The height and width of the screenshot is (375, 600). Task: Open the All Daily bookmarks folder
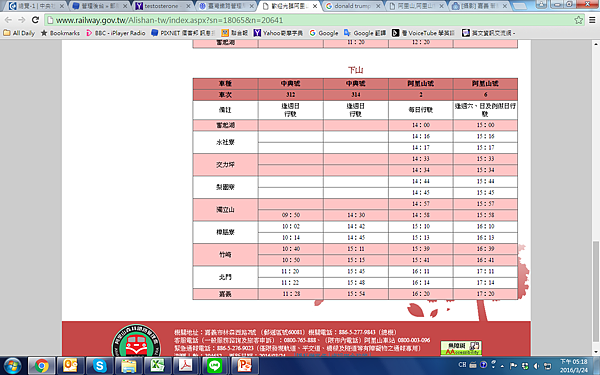tap(19, 33)
